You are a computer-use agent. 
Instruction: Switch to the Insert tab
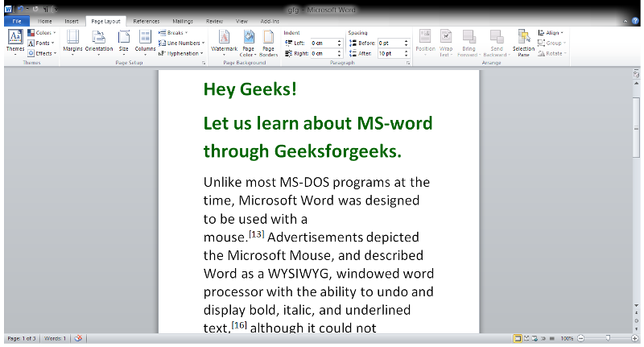(72, 22)
